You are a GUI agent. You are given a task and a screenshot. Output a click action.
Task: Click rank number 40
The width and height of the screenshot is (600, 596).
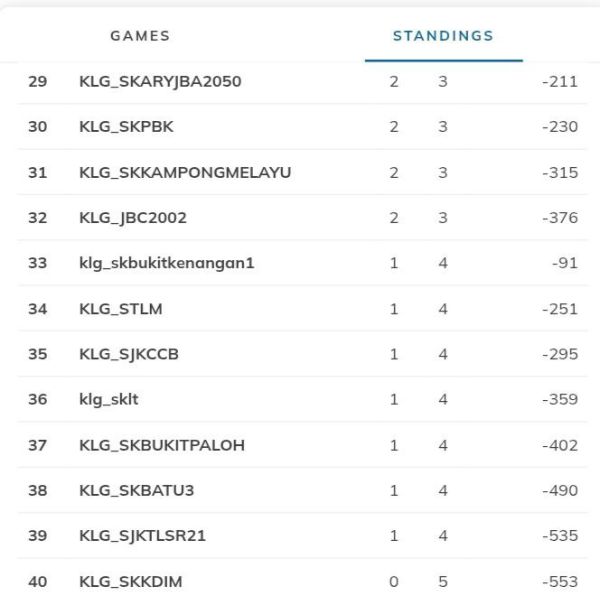click(38, 581)
